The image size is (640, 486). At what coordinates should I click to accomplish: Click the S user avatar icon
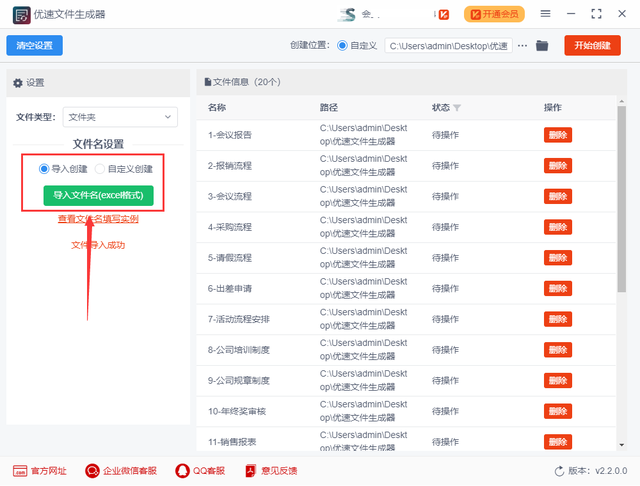click(347, 15)
